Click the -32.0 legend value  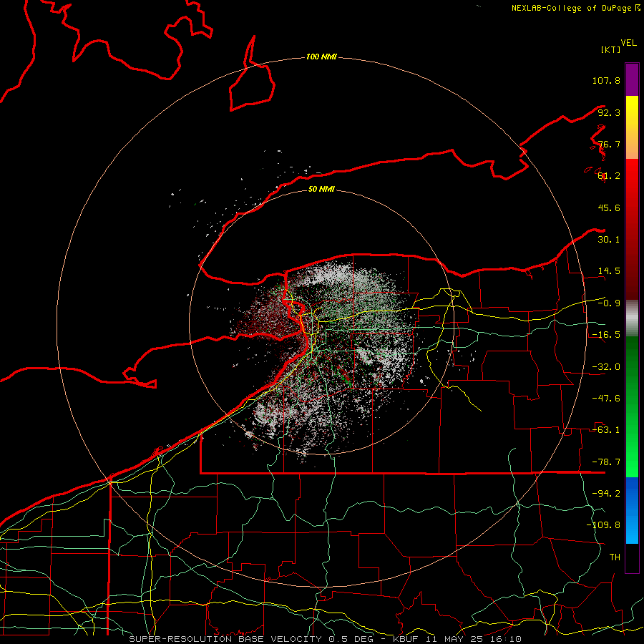click(x=606, y=367)
